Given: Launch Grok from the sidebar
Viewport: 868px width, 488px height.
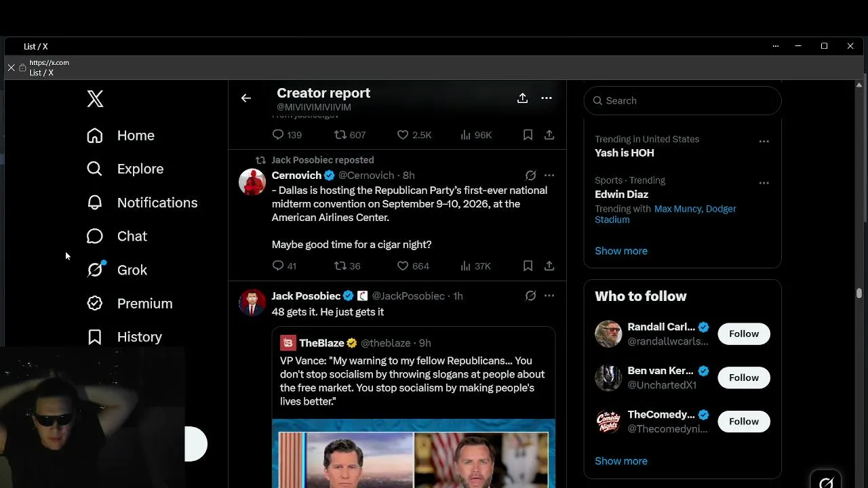Looking at the screenshot, I should tap(117, 270).
